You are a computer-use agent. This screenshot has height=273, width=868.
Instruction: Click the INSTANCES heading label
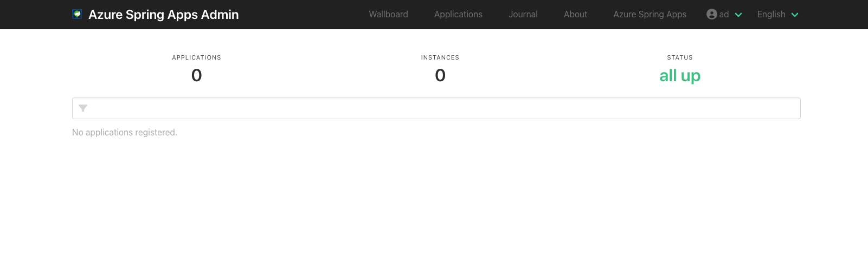440,57
